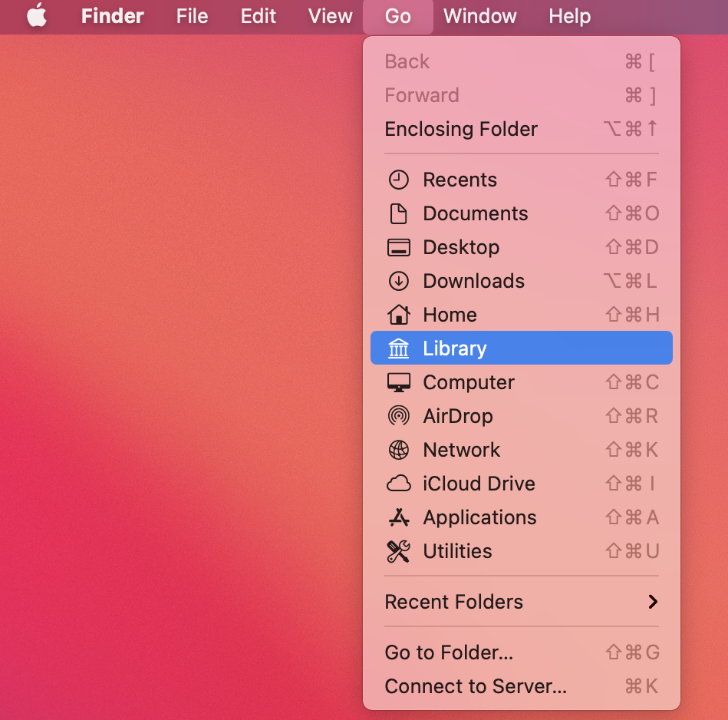Click the Home house icon
The width and height of the screenshot is (728, 720).
398,315
